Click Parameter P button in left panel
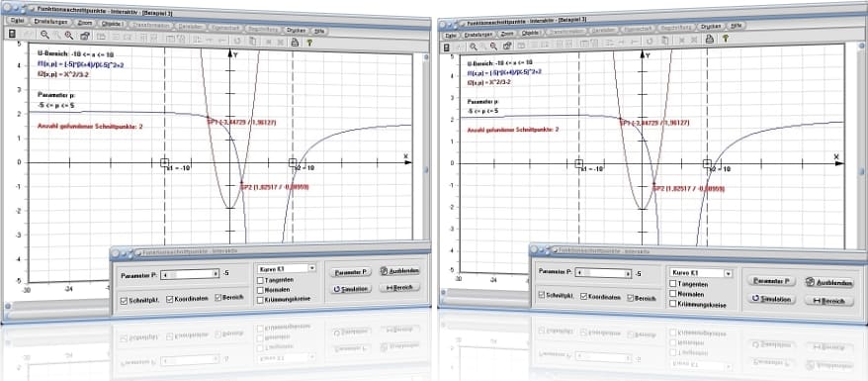868x381 pixels. (x=350, y=272)
